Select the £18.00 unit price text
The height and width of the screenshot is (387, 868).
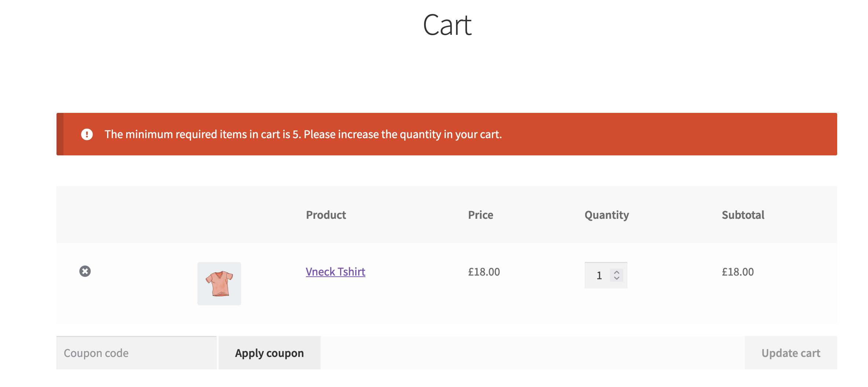[484, 272]
